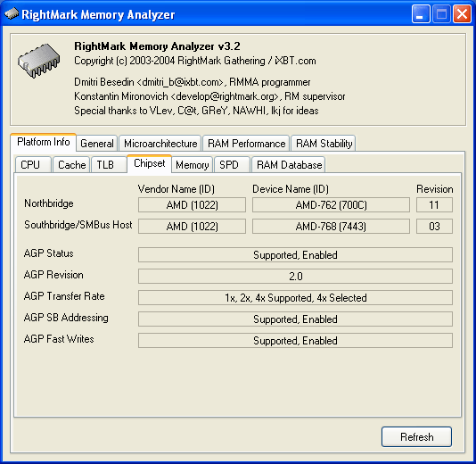
Task: Show the Memory sub-tab
Action: (x=193, y=165)
